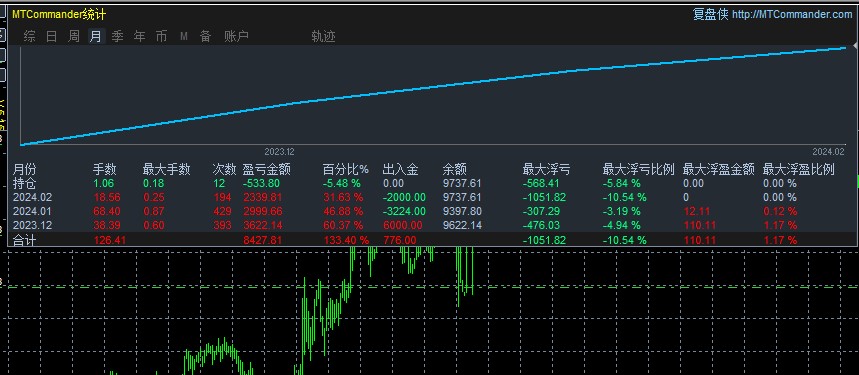Click the 最大浮亏 column header
The height and width of the screenshot is (375, 859).
[546, 170]
